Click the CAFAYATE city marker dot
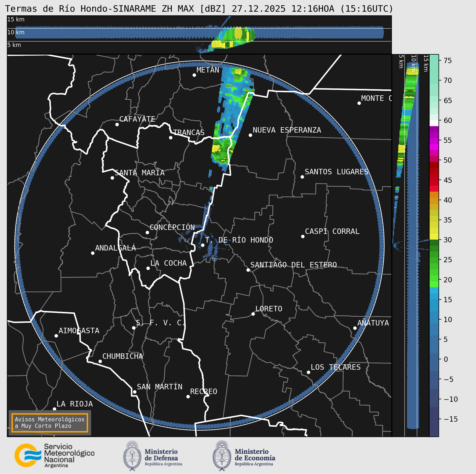The height and width of the screenshot is (474, 476). coord(117,124)
